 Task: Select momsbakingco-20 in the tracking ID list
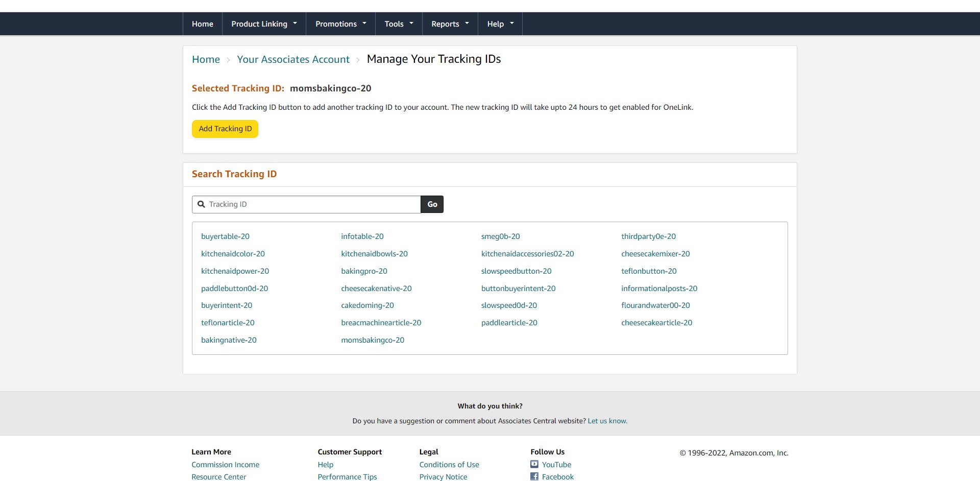pyautogui.click(x=373, y=340)
